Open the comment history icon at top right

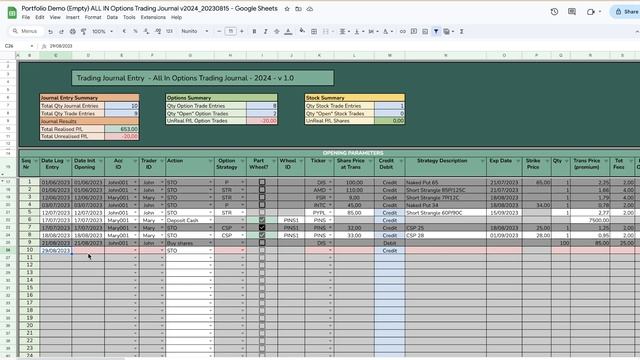[572, 12]
